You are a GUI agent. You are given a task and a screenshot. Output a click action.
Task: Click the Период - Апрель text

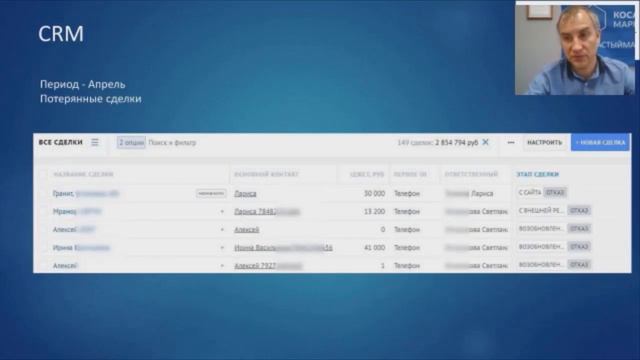(x=82, y=84)
